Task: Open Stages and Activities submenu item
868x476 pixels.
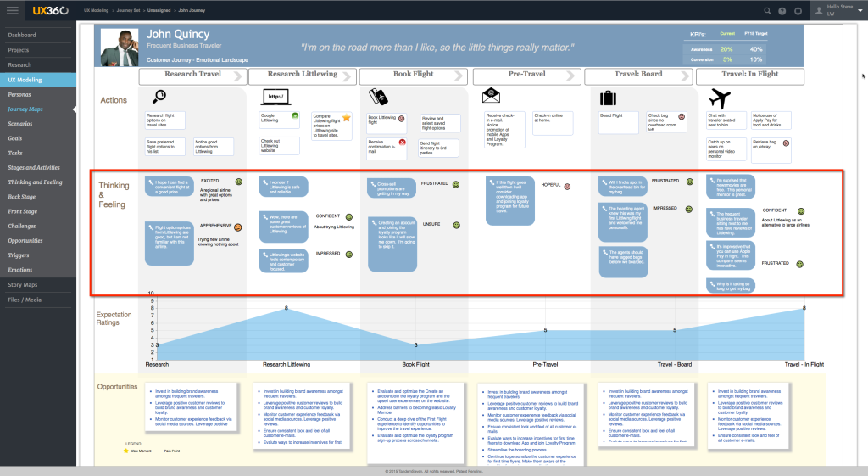Action: (34, 167)
